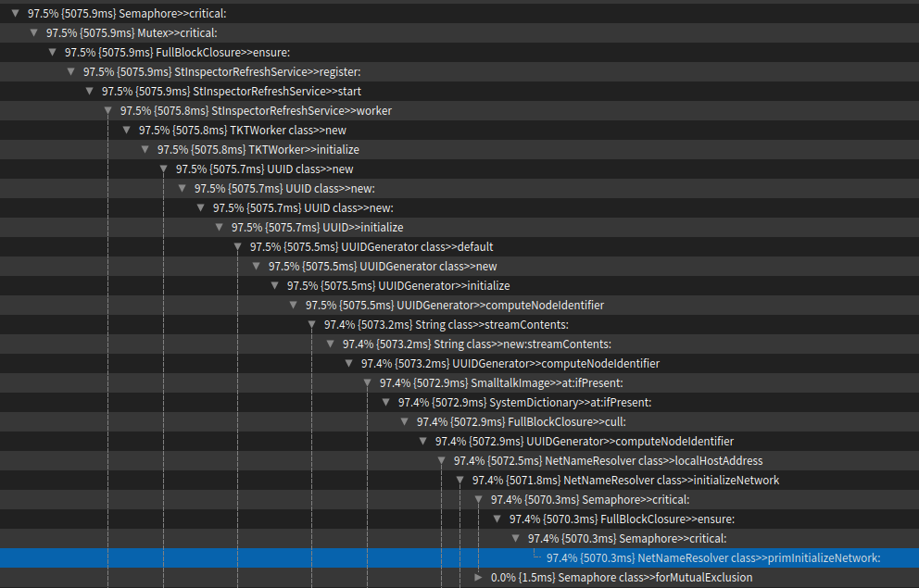Collapse SystemDictionary>>at:ifPresent: arrow
The image size is (919, 588).
[385, 402]
